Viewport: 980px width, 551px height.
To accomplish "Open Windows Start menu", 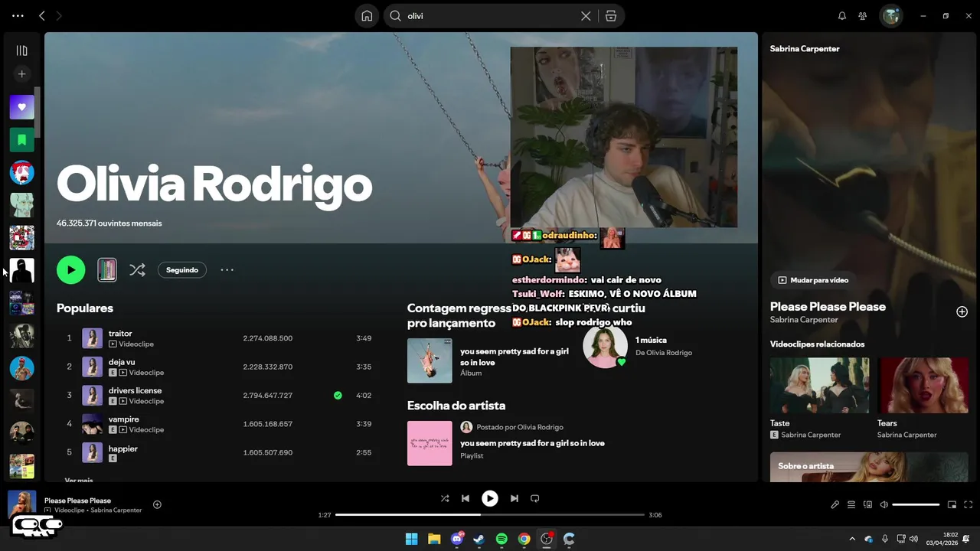I will coord(411,539).
